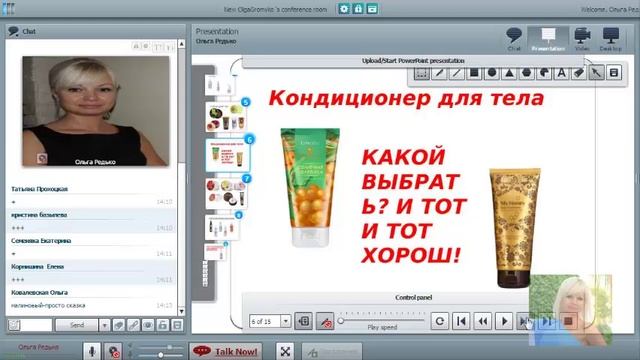Stop the presentation playback
Screen dimensions: 640x360
pyautogui.click(x=568, y=321)
